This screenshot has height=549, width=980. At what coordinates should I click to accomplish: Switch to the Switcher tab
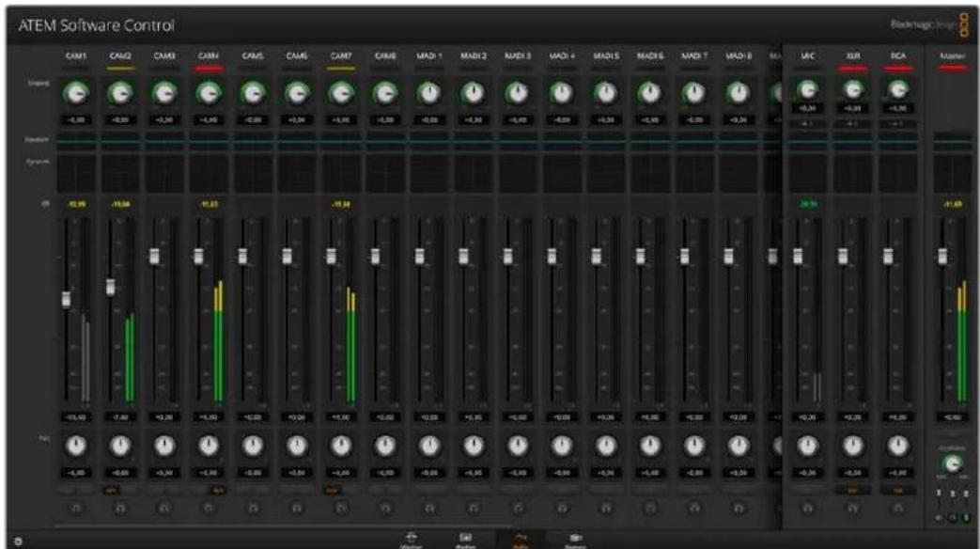pos(412,541)
